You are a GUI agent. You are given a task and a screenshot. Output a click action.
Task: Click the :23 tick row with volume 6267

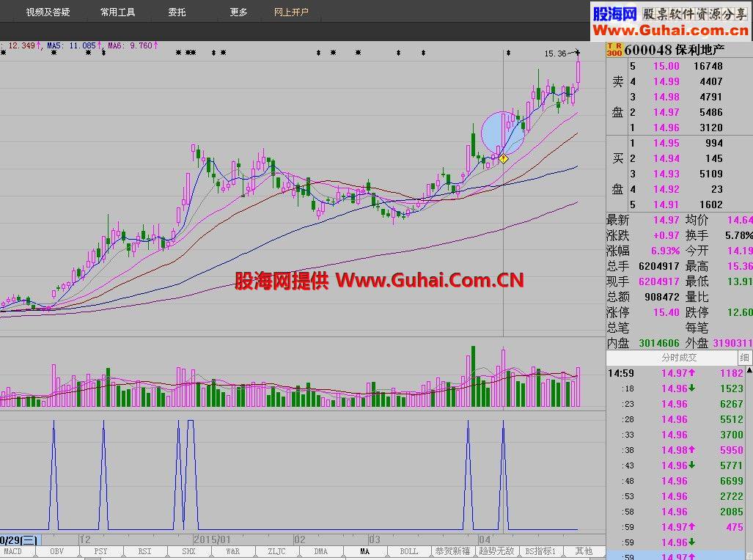click(676, 404)
